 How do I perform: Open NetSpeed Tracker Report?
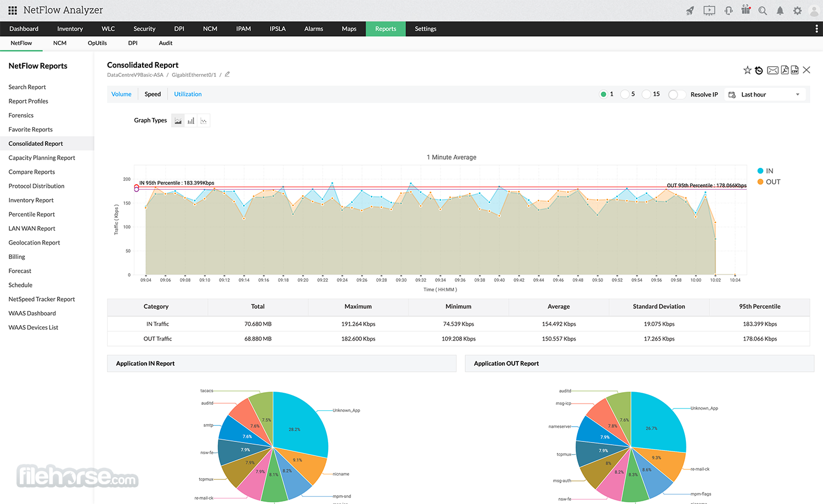click(42, 299)
